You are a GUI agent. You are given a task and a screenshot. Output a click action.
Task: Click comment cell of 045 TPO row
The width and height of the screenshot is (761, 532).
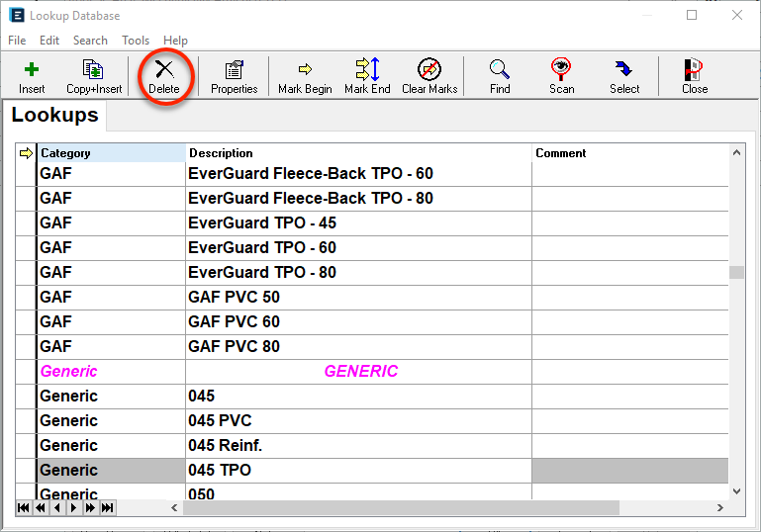630,471
